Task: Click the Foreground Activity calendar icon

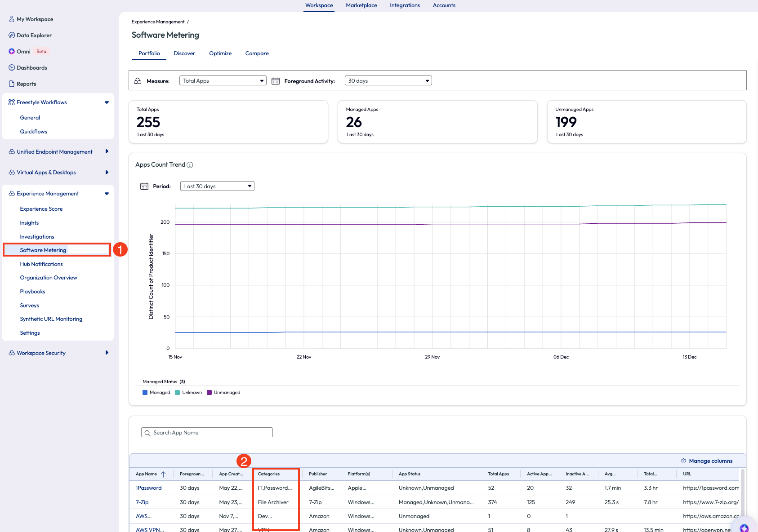Action: 276,81
